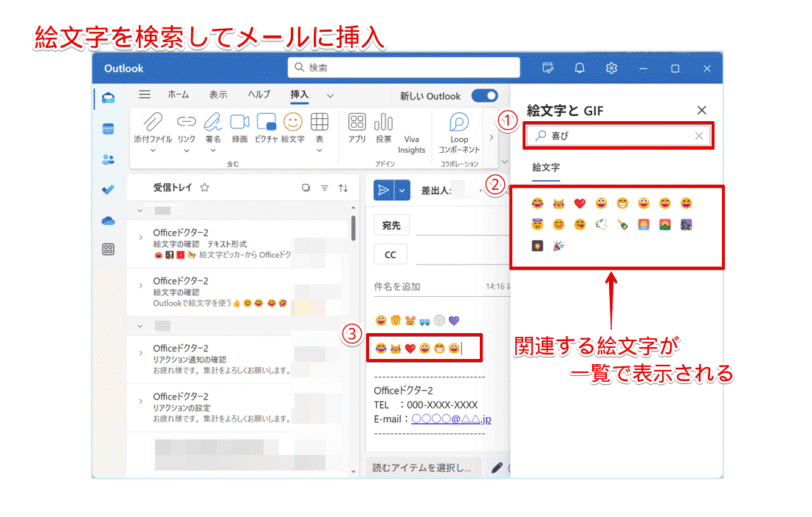
Task: Expand the リアクションの設定 conversation chevron
Action: click(140, 401)
